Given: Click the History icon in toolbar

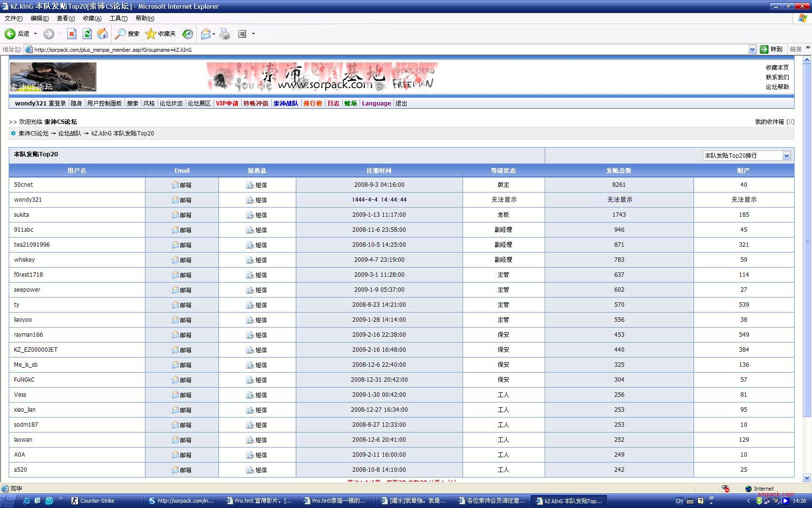Looking at the screenshot, I should click(x=188, y=34).
